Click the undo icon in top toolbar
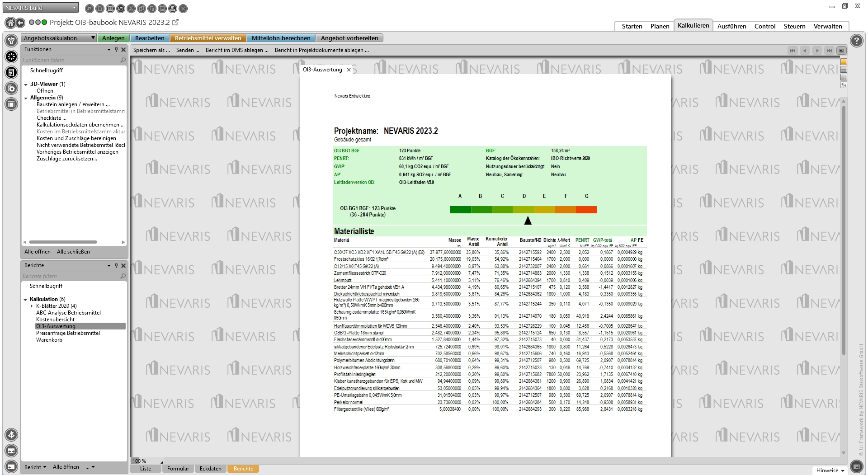 [89, 9]
